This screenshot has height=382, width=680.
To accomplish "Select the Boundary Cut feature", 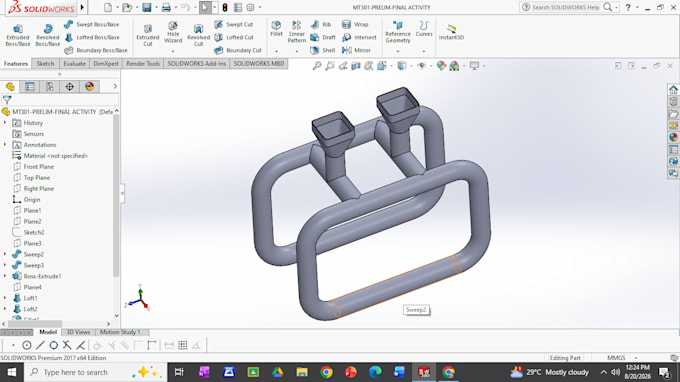I will pos(238,50).
